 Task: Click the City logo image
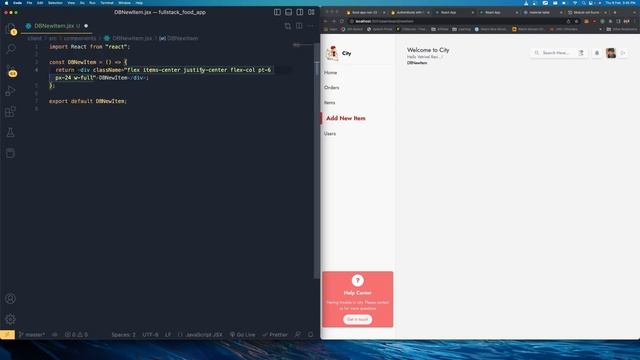click(332, 53)
